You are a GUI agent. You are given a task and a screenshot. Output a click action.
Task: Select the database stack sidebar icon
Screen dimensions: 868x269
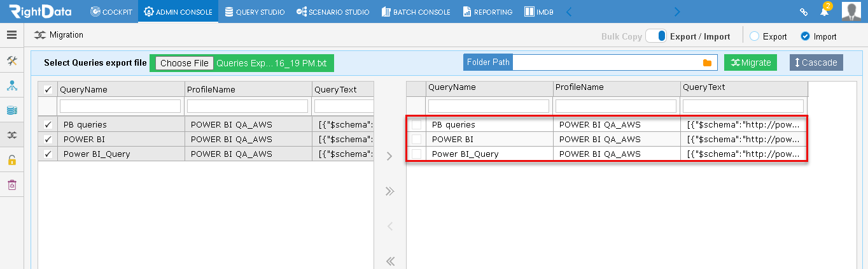pyautogui.click(x=11, y=110)
